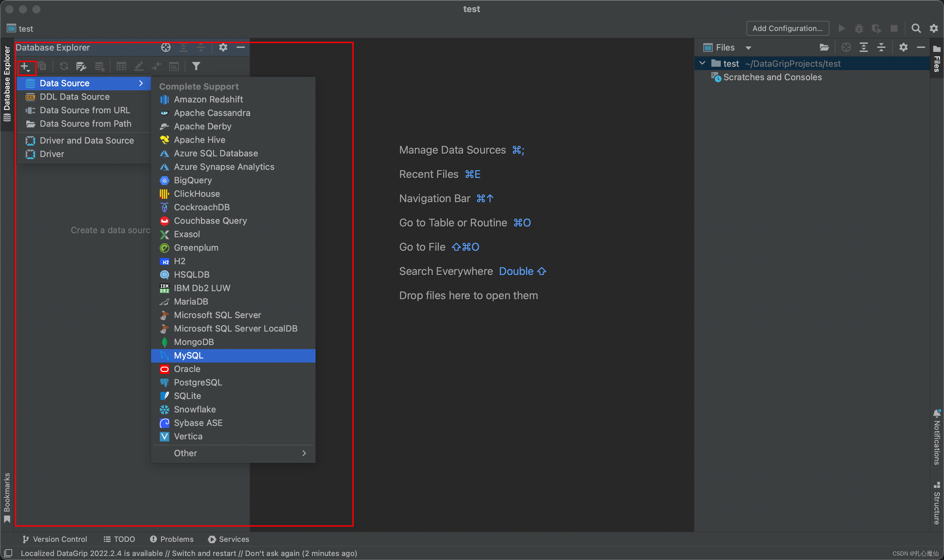
Task: Hide the Database Explorer panel with the minus icon
Action: click(x=240, y=48)
